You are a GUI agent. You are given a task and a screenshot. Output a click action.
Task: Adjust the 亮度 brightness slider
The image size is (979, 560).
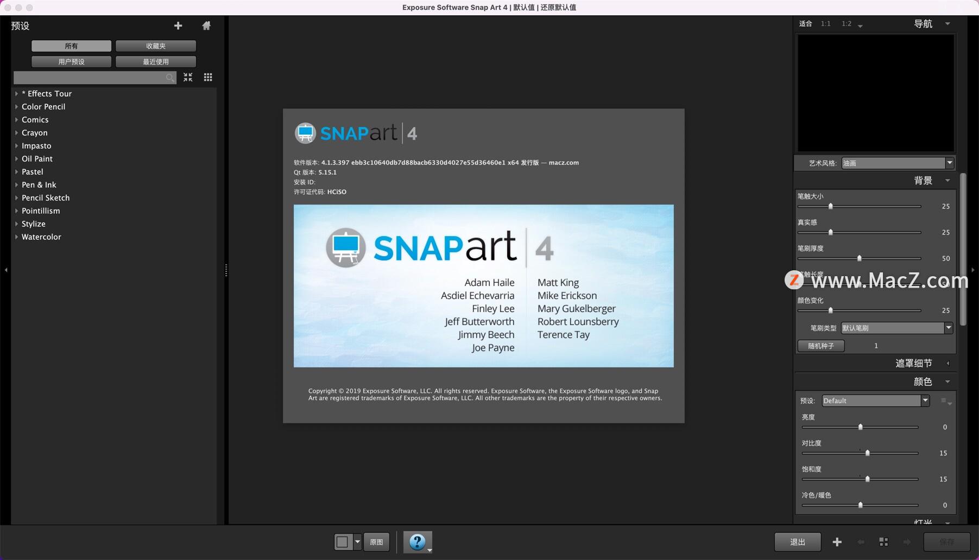click(x=860, y=427)
